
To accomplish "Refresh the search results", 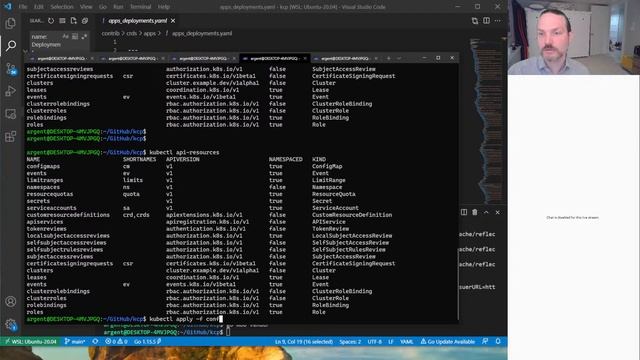I will click(51, 20).
